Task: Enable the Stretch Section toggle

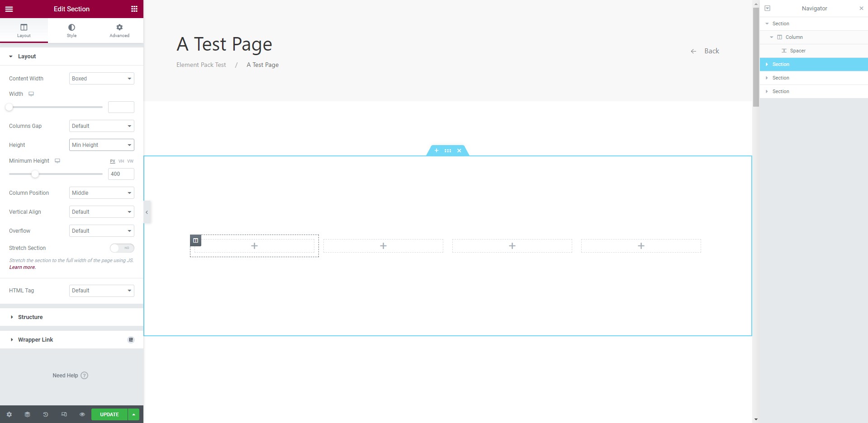Action: coord(121,248)
